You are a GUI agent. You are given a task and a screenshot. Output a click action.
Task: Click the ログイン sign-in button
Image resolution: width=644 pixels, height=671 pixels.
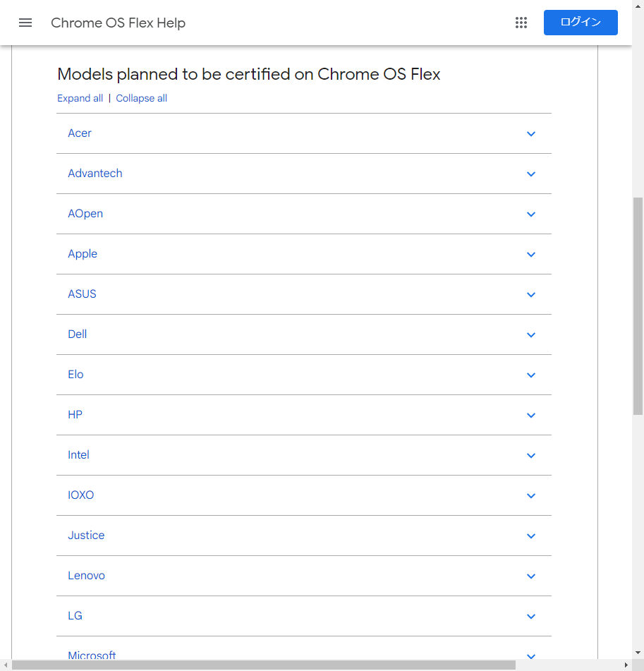[x=581, y=23]
